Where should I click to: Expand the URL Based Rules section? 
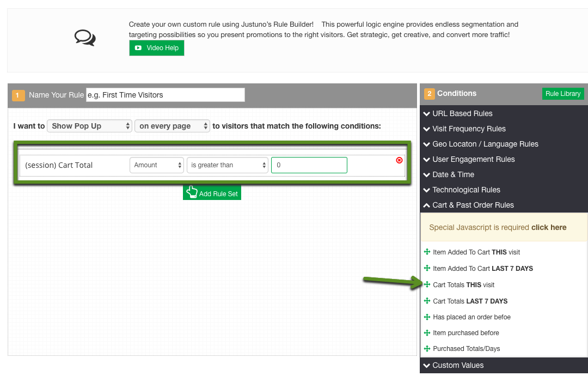(x=462, y=113)
